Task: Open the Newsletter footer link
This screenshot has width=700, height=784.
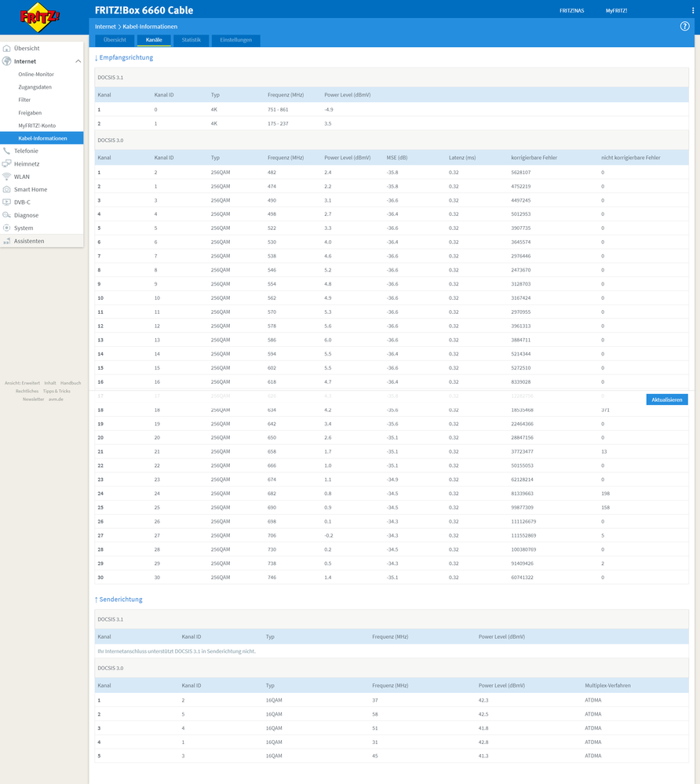Action: [x=33, y=399]
